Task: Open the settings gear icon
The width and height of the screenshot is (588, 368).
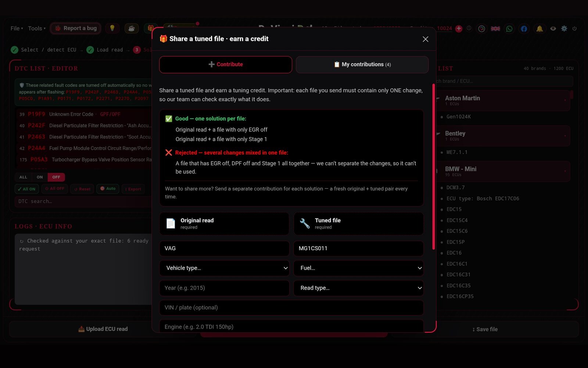Action: (564, 28)
